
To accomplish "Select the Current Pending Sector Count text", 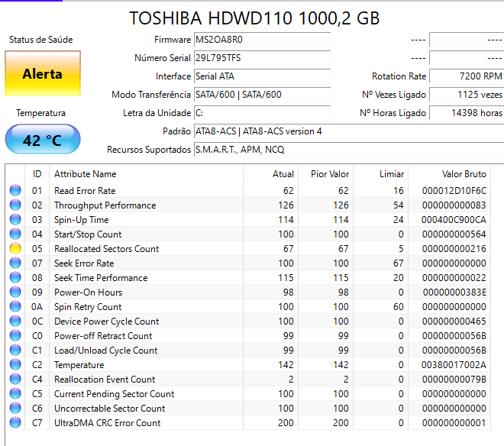I will click(x=114, y=394).
